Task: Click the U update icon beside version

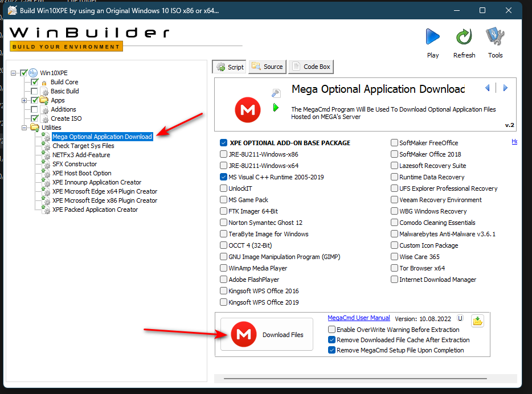Action: [460, 318]
